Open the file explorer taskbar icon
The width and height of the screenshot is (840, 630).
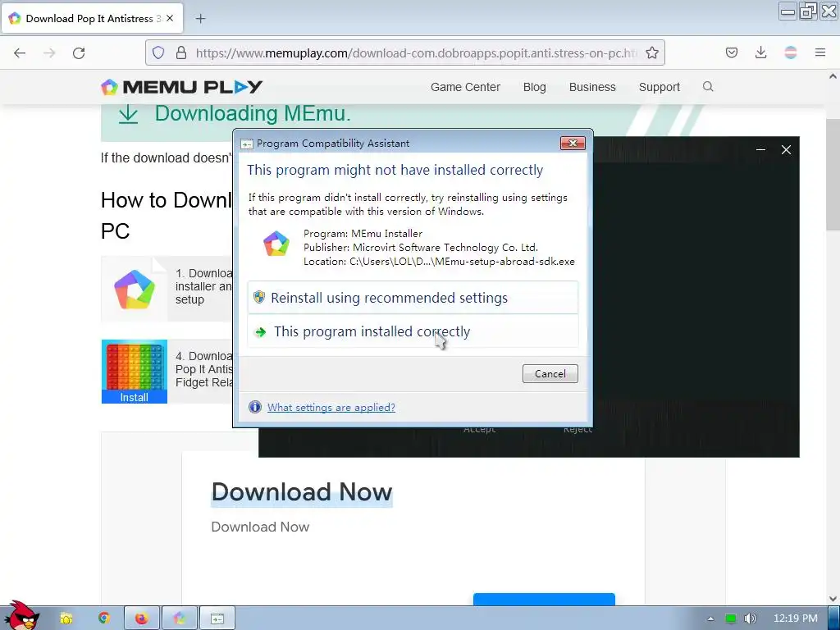[66, 619]
